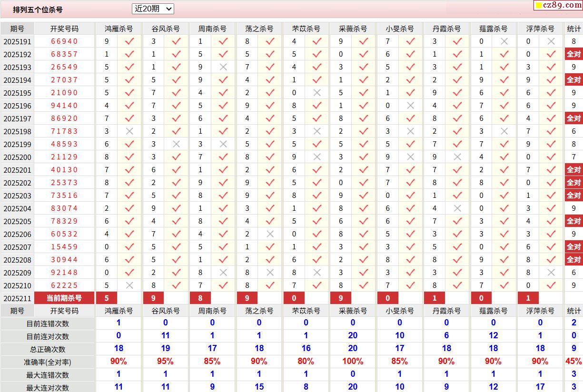This screenshot has height=392, width=583.
Task: Click the 鸿雁杀号 column header at top
Action: pyautogui.click(x=119, y=29)
